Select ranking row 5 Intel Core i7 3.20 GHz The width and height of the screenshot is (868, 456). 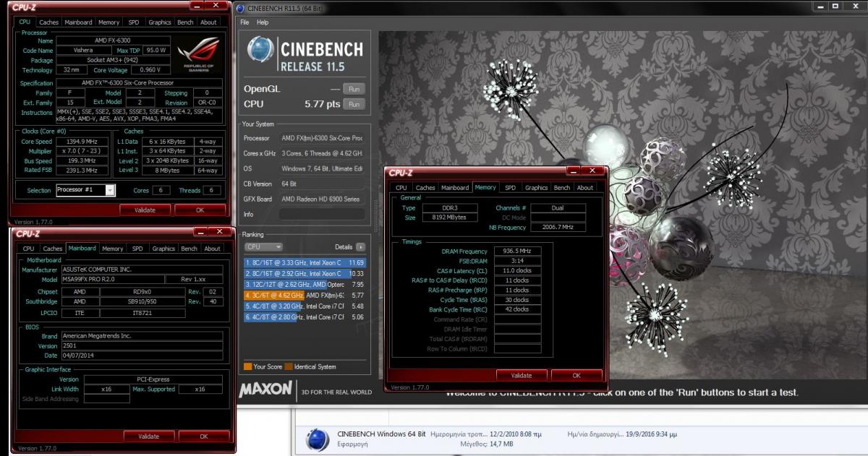click(305, 306)
